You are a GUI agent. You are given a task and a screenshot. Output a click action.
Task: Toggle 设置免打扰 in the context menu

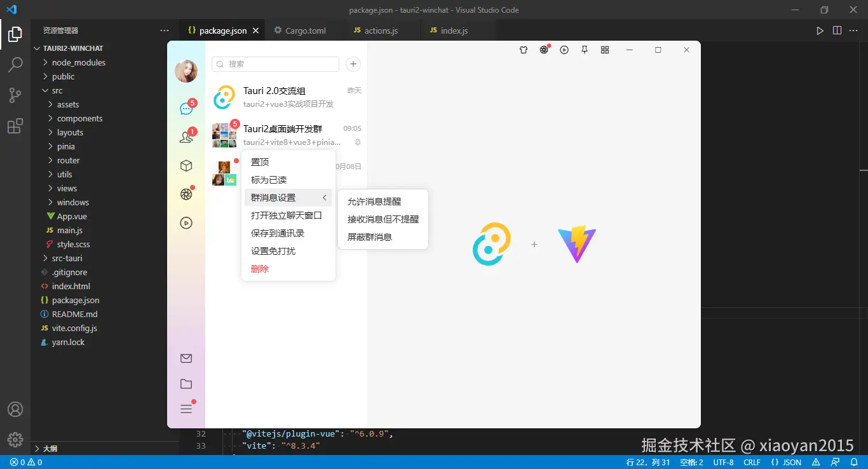point(288,251)
